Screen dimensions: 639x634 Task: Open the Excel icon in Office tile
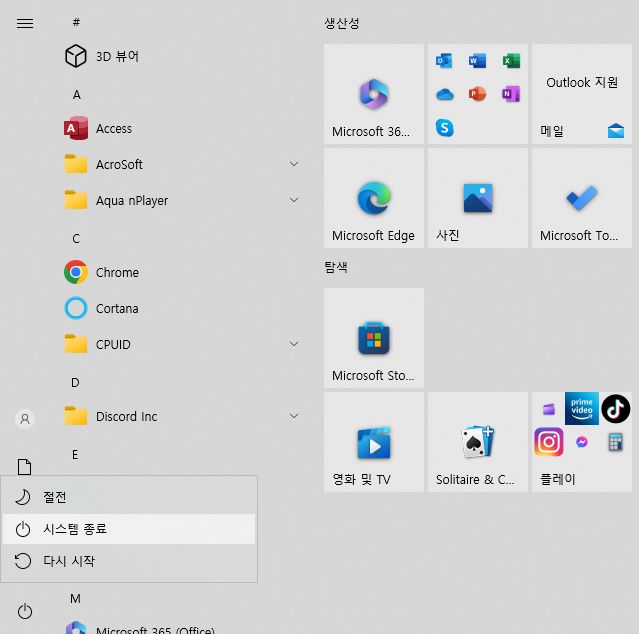511,61
